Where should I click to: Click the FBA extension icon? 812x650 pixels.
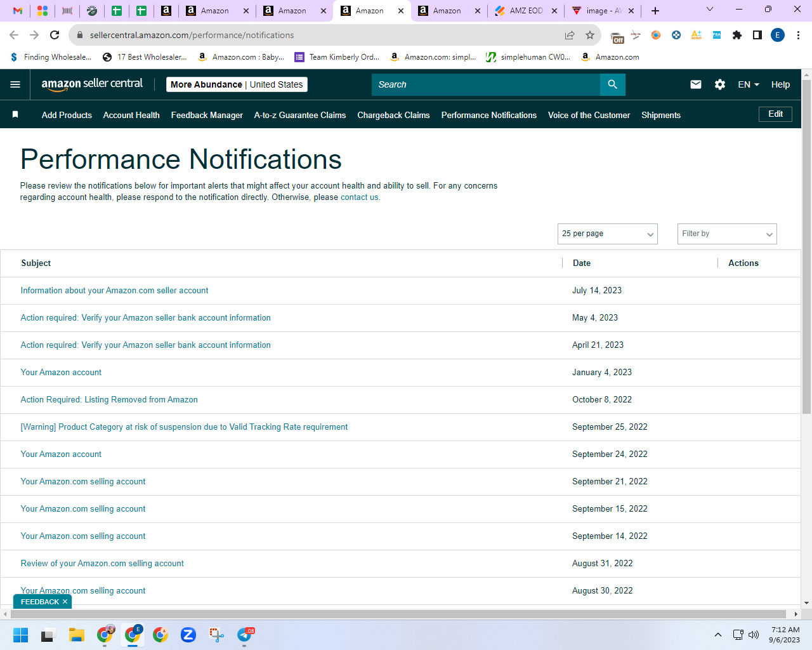717,35
